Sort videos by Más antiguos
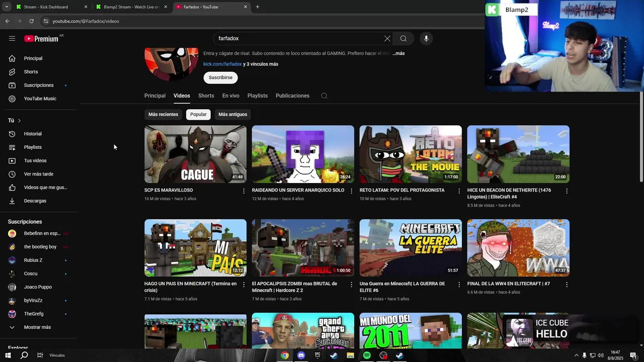This screenshot has width=644, height=362. click(232, 114)
